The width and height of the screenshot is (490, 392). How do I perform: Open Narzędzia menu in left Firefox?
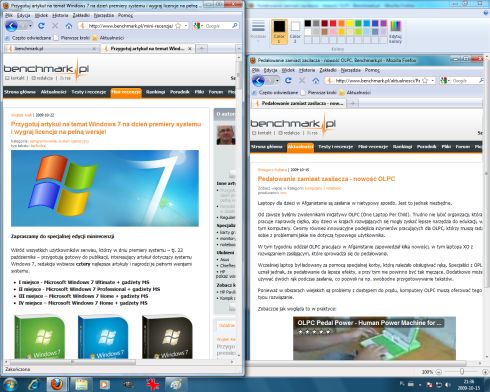pyautogui.click(x=104, y=15)
